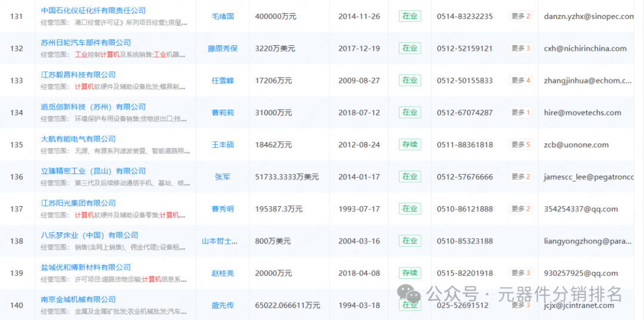Select email cxh@nichirinchina.com
Screen dimensions: 644x320
[585, 48]
